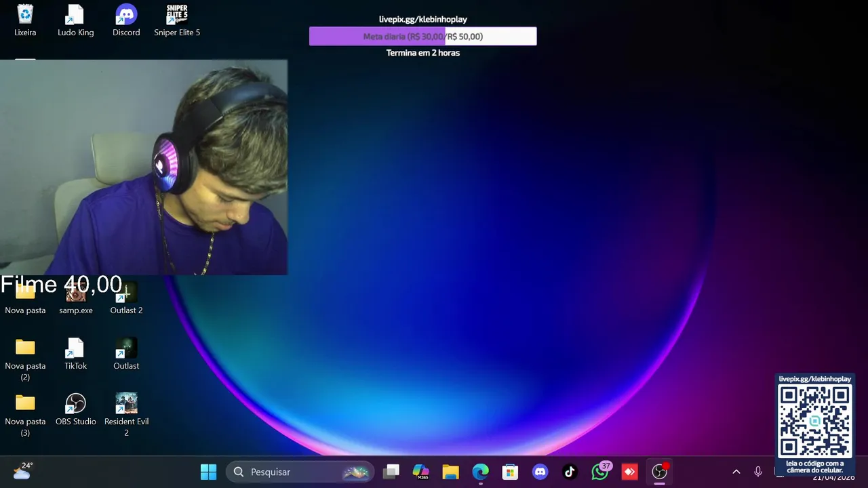Select the Outlast desktop shortcut
Screen dimensions: 868x488
pyautogui.click(x=126, y=354)
